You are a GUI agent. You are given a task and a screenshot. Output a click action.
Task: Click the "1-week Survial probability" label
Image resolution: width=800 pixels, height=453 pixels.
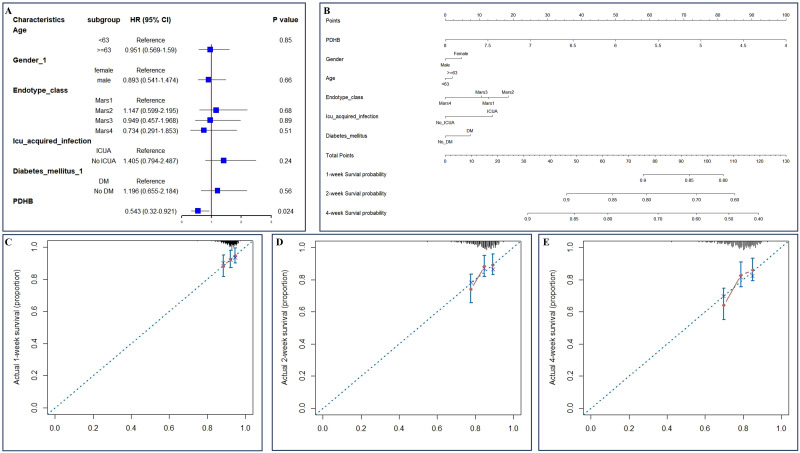click(356, 174)
